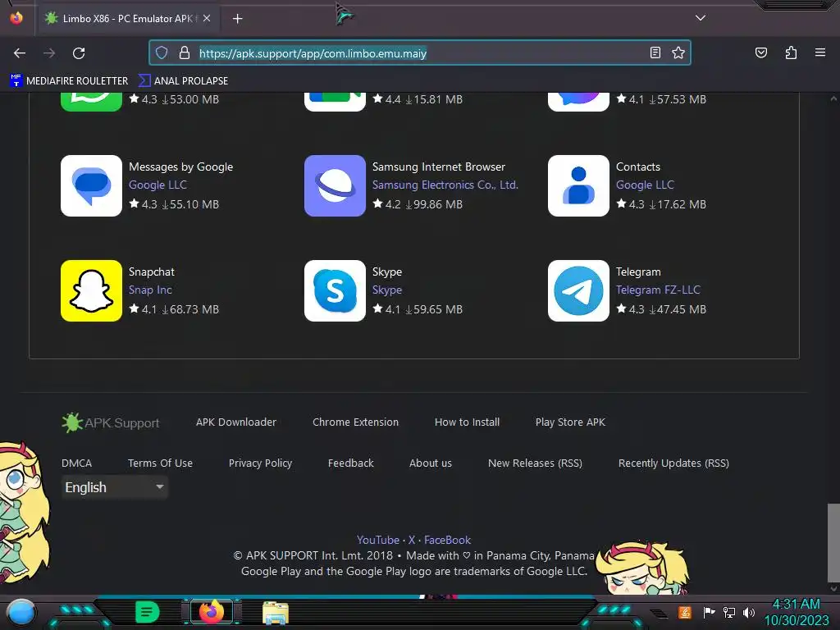Open the X social link

[412, 540]
